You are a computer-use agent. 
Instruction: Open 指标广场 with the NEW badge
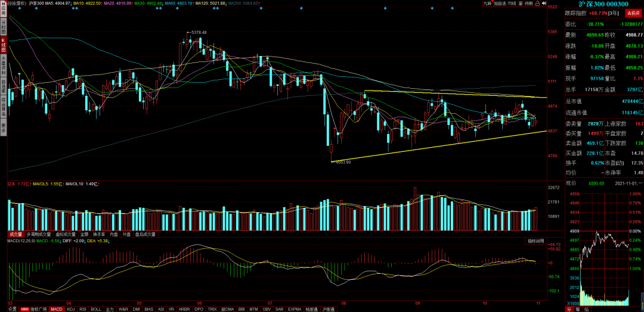coord(33,309)
